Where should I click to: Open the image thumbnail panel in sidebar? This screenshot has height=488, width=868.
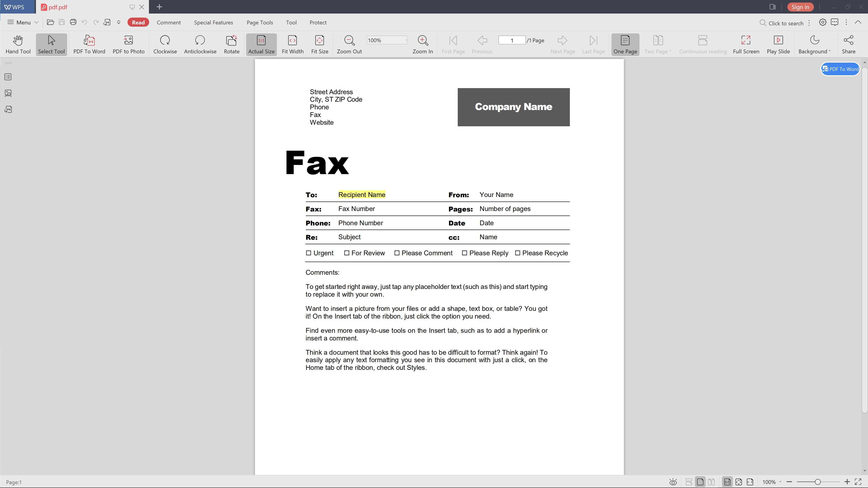(8, 93)
